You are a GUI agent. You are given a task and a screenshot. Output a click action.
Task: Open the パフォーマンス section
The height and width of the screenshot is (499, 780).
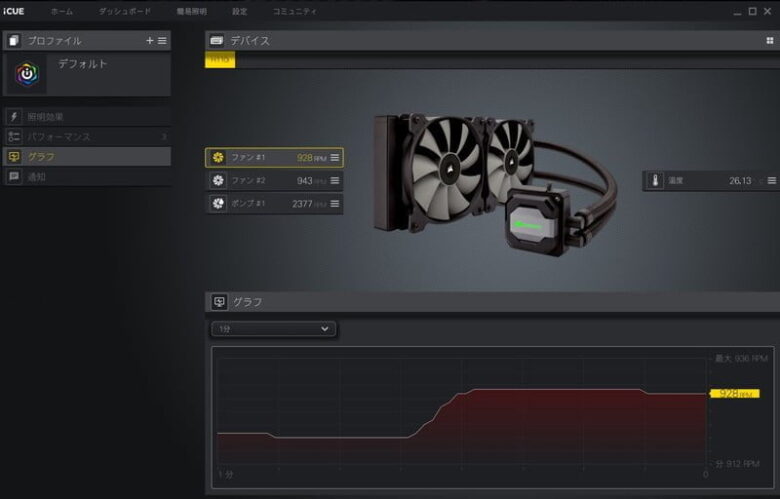[x=87, y=136]
